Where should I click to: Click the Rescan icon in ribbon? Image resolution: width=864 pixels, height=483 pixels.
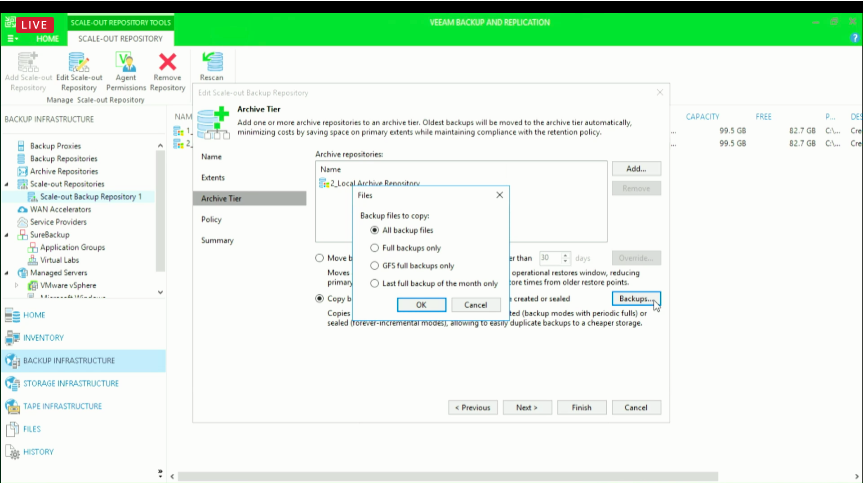pyautogui.click(x=211, y=67)
